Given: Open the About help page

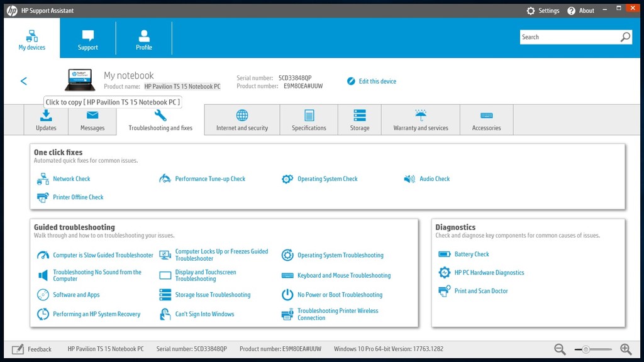Looking at the screenshot, I should [x=580, y=11].
